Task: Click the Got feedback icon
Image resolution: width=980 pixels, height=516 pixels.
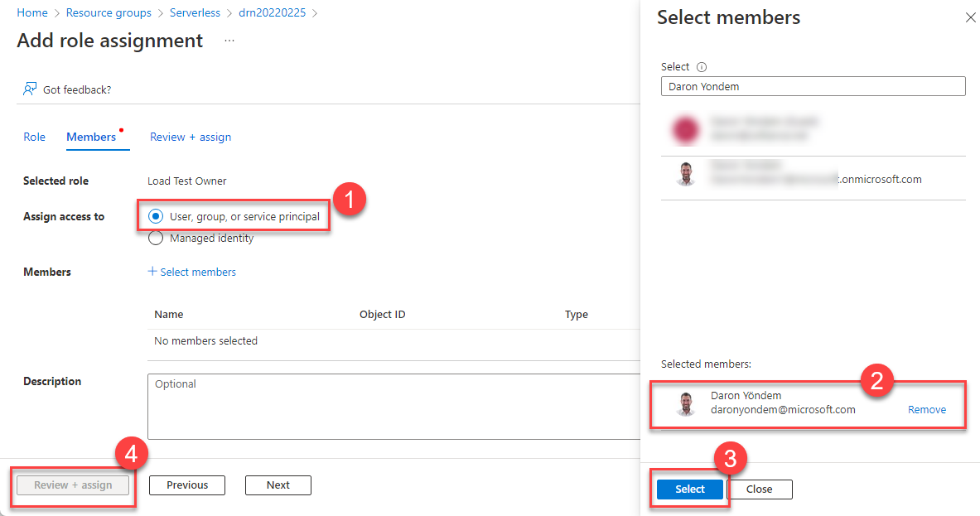Action: (30, 88)
